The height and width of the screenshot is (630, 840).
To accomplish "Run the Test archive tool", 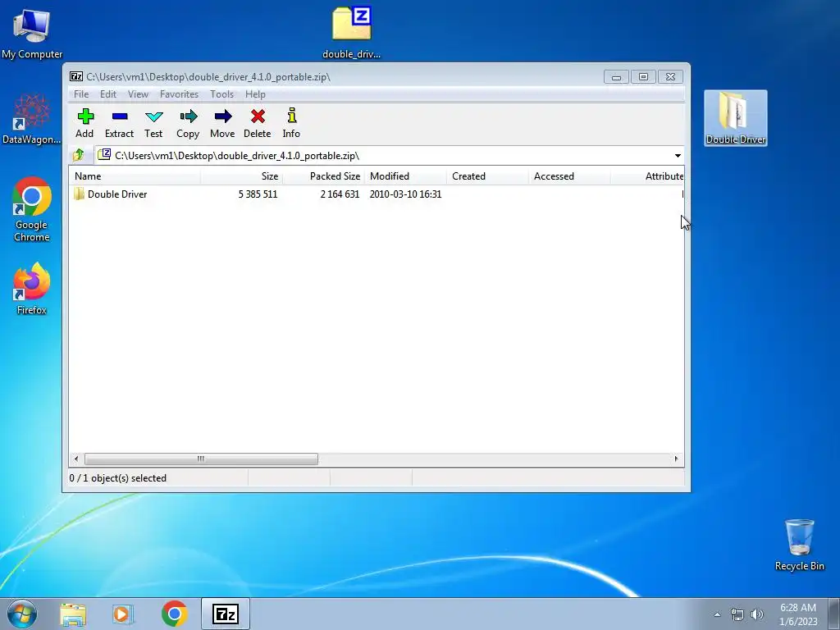I will [x=153, y=123].
